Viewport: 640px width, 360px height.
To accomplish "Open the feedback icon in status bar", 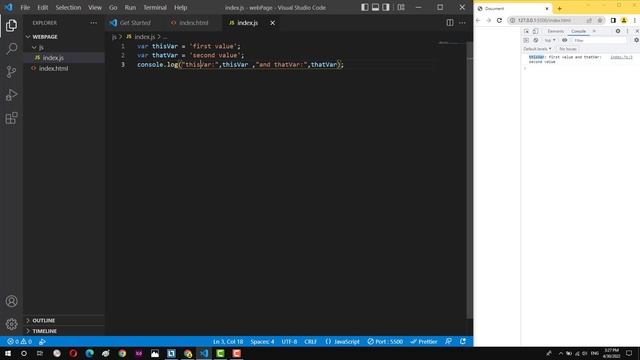I will point(448,342).
